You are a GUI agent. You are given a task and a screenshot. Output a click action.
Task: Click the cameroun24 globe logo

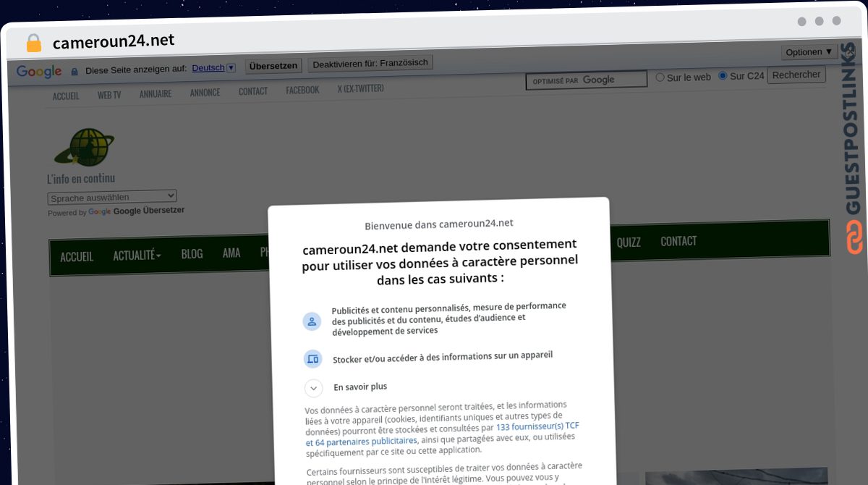84,148
